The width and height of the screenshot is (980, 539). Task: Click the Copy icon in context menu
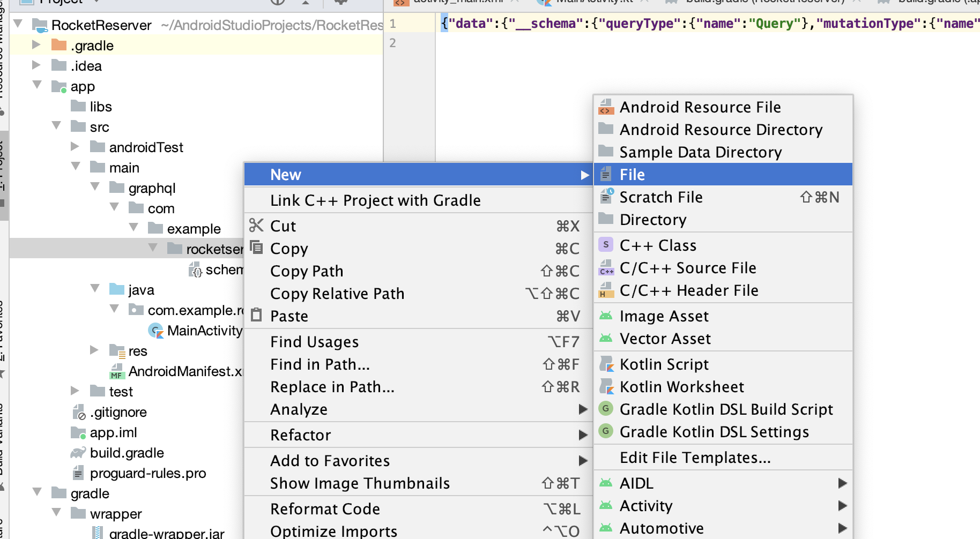coord(256,248)
